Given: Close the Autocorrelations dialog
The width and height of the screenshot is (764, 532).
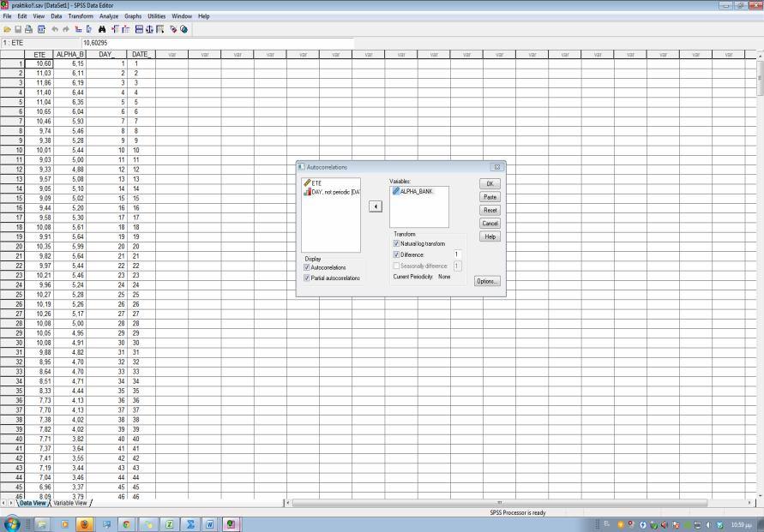Looking at the screenshot, I should (x=497, y=167).
